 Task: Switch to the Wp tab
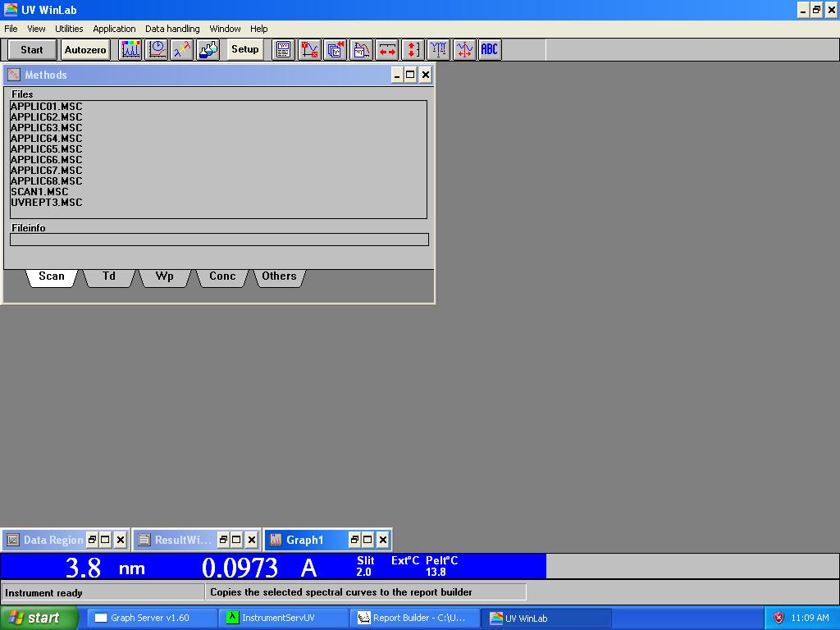(x=164, y=276)
